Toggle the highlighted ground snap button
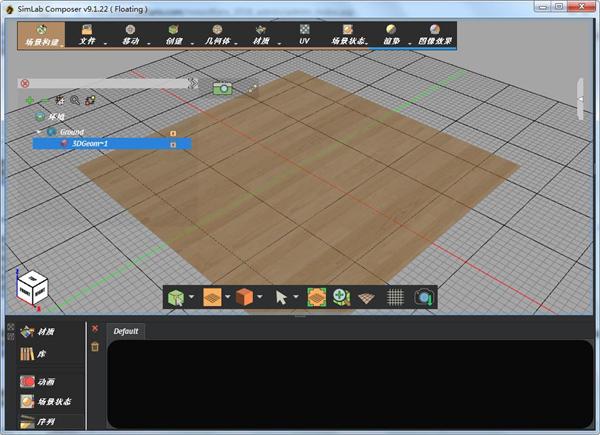Screen dimensions: 600x435 [317, 297]
